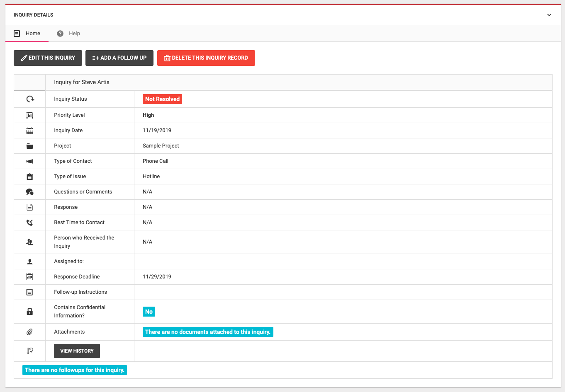
Task: Click the calendar icon next to Inquiry Date
Action: [30, 131]
